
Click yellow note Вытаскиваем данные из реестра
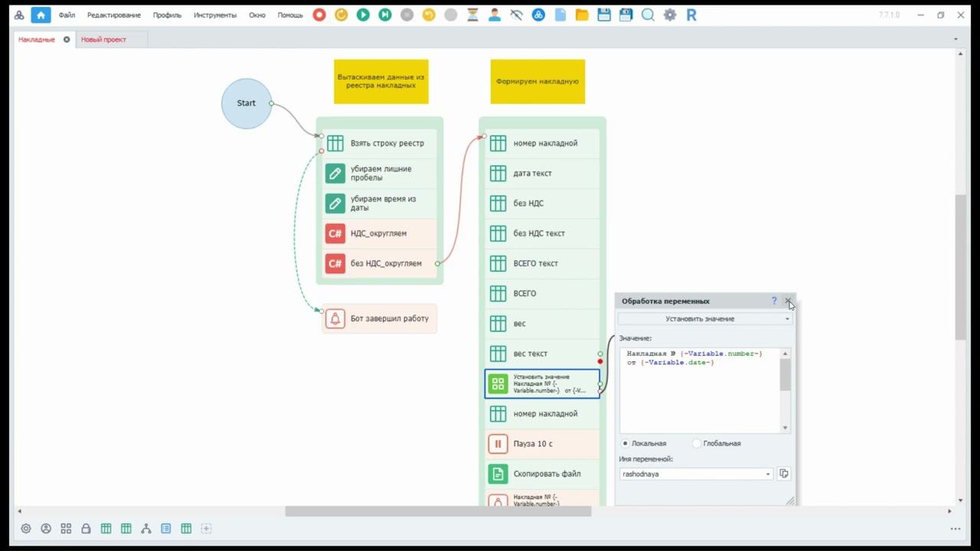click(381, 81)
